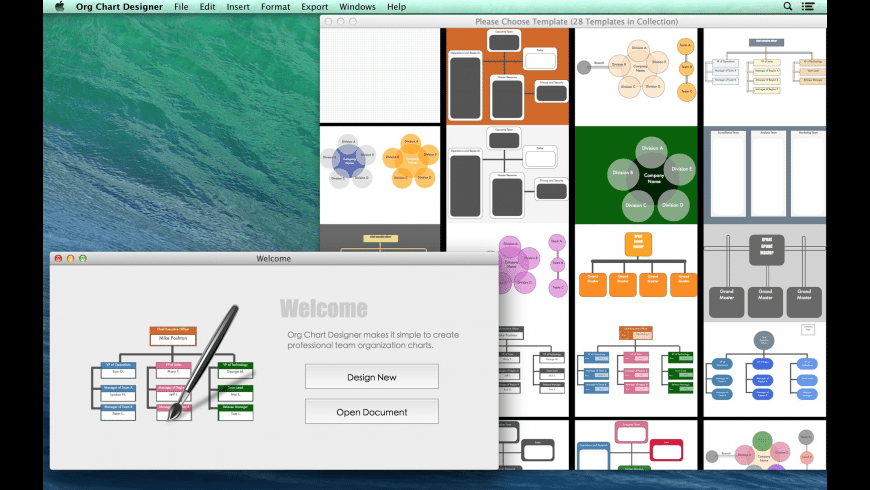This screenshot has width=870, height=490.
Task: Select the gray Grand Master boxes template
Action: point(765,272)
